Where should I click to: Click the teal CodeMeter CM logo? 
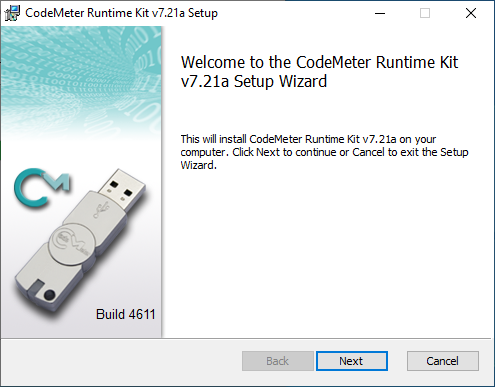tap(42, 187)
